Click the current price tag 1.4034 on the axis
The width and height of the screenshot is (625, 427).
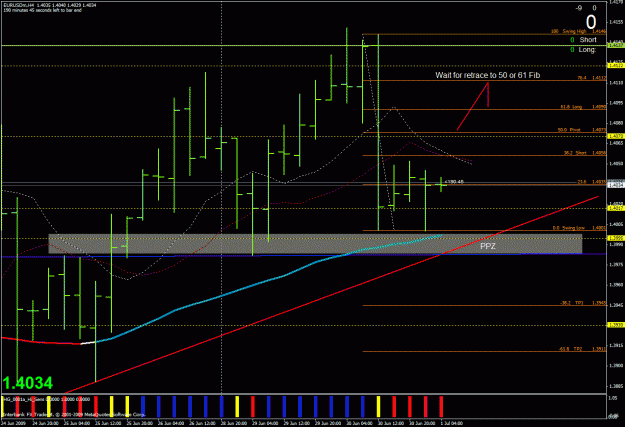[616, 185]
